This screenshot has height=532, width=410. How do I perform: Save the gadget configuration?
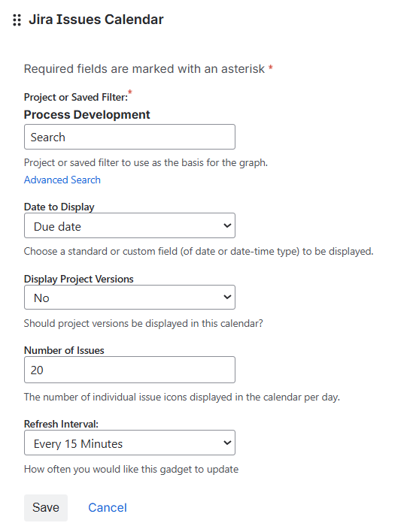(46, 507)
